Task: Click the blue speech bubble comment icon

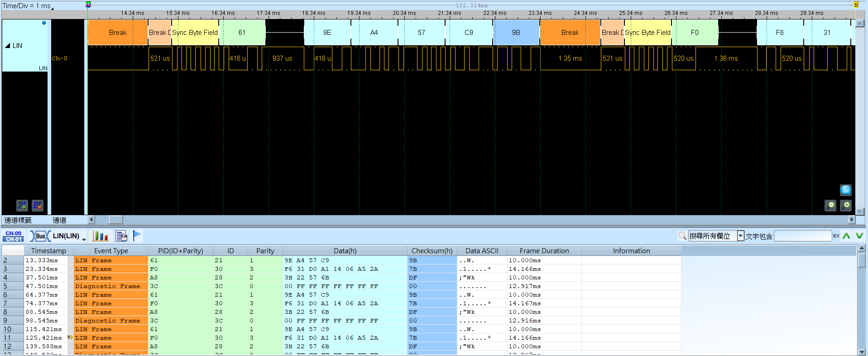Action: (x=846, y=190)
